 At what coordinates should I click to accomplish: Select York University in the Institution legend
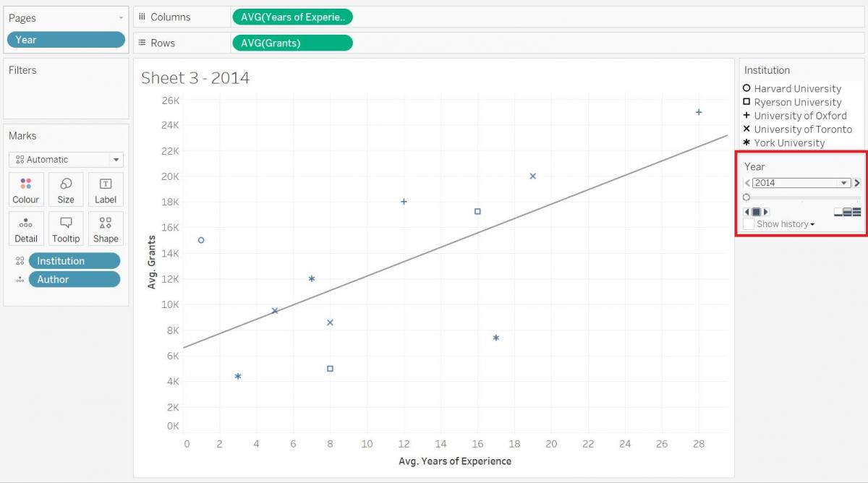(788, 143)
